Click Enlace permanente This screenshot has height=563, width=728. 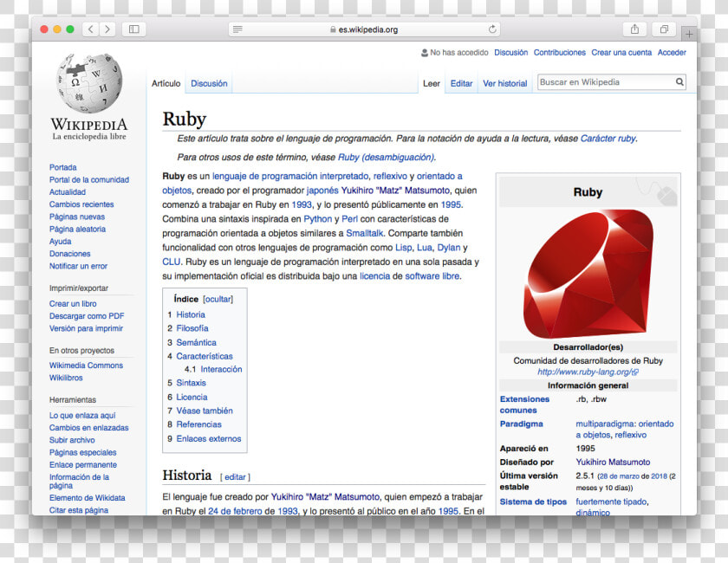(x=83, y=464)
